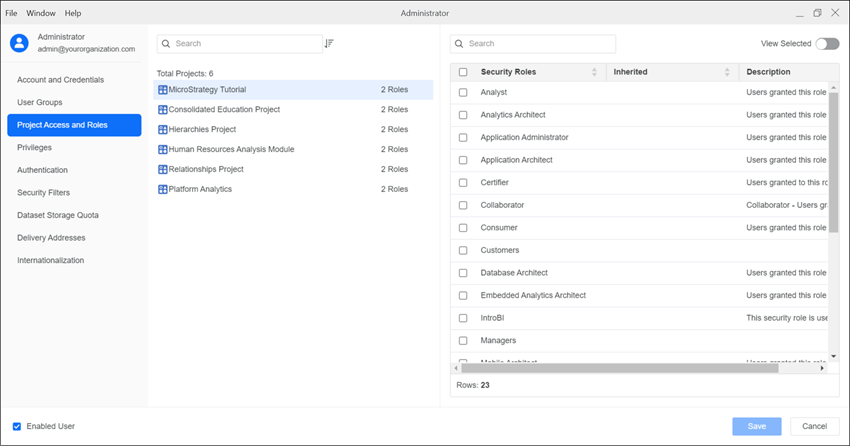Click the Consolidated Education Project icon
850x446 pixels.
pyautogui.click(x=163, y=110)
